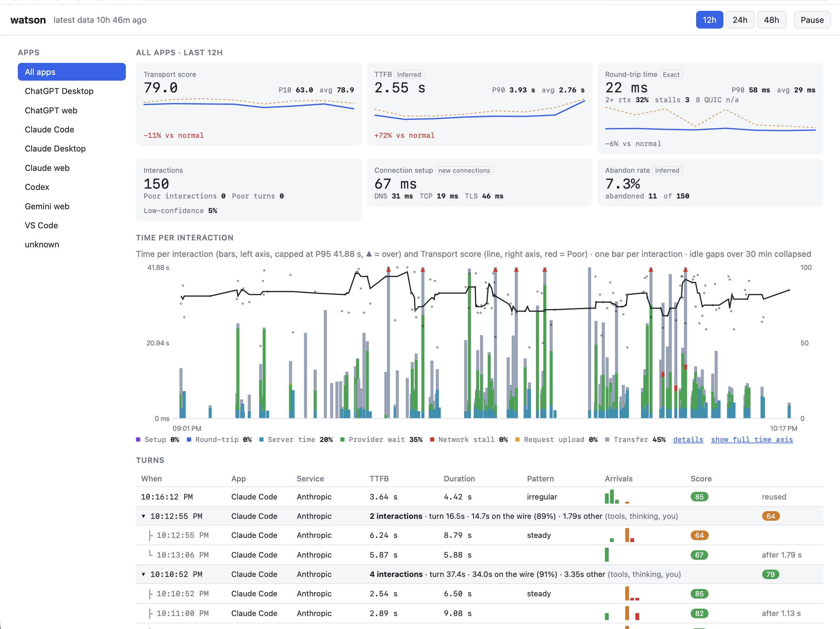Click the Duration column header

(459, 478)
